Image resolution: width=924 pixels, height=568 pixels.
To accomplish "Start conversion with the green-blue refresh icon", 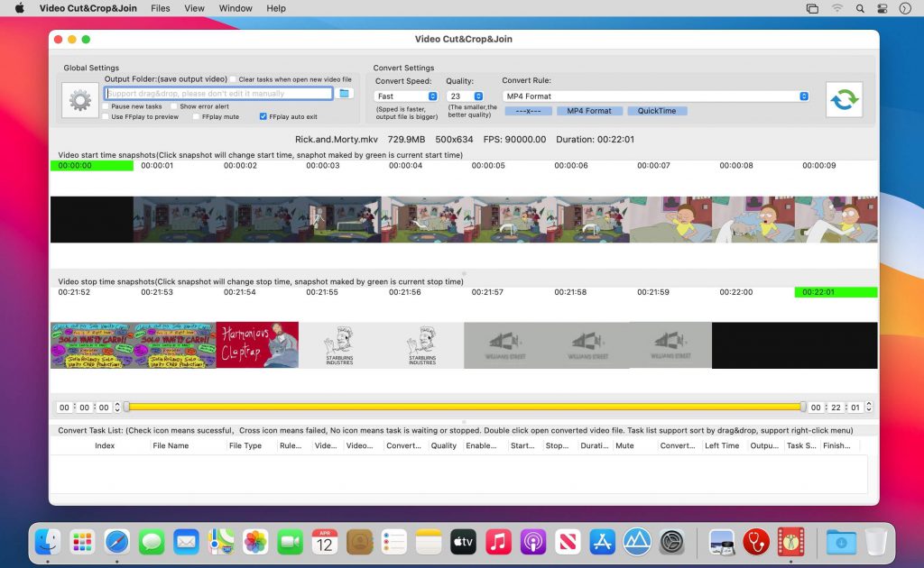I will click(x=844, y=99).
